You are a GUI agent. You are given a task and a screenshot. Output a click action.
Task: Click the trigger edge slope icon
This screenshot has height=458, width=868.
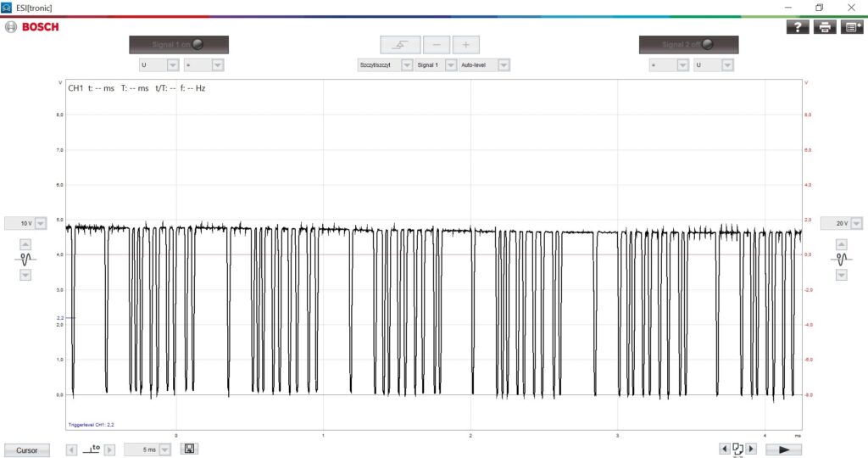click(x=400, y=45)
